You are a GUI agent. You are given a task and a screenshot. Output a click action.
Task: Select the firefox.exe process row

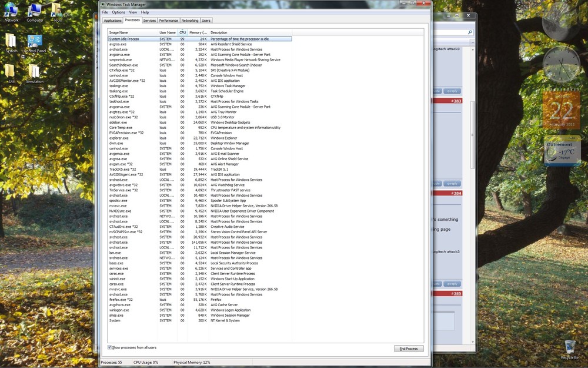[x=147, y=299]
